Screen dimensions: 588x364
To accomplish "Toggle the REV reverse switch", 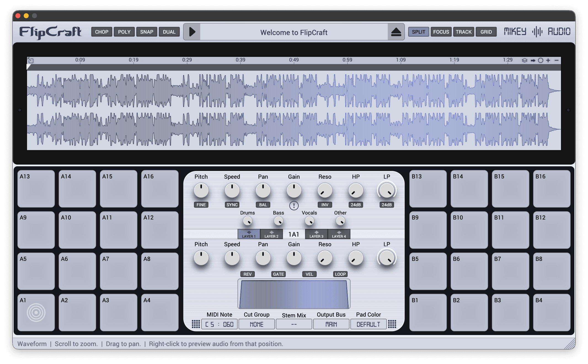I will click(247, 274).
